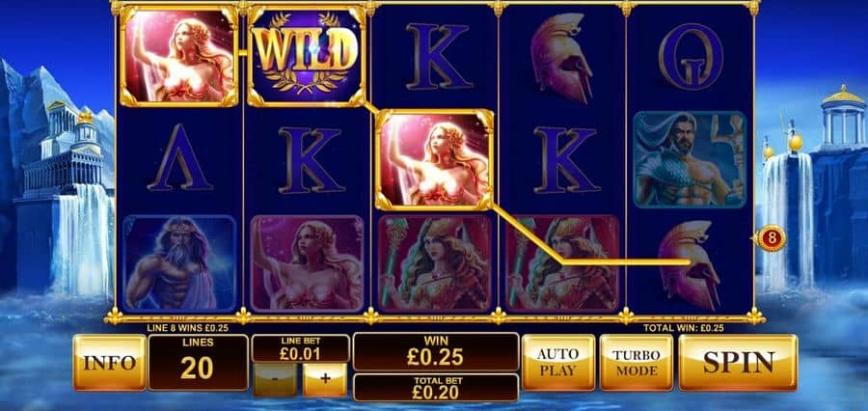Select the A symbol on the first reel
This screenshot has width=868, height=411.
coord(179,158)
